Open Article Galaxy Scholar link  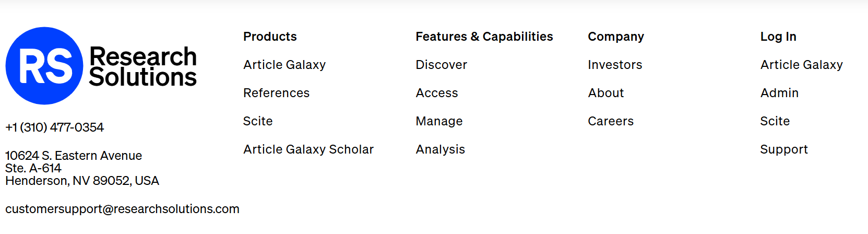[x=308, y=149]
